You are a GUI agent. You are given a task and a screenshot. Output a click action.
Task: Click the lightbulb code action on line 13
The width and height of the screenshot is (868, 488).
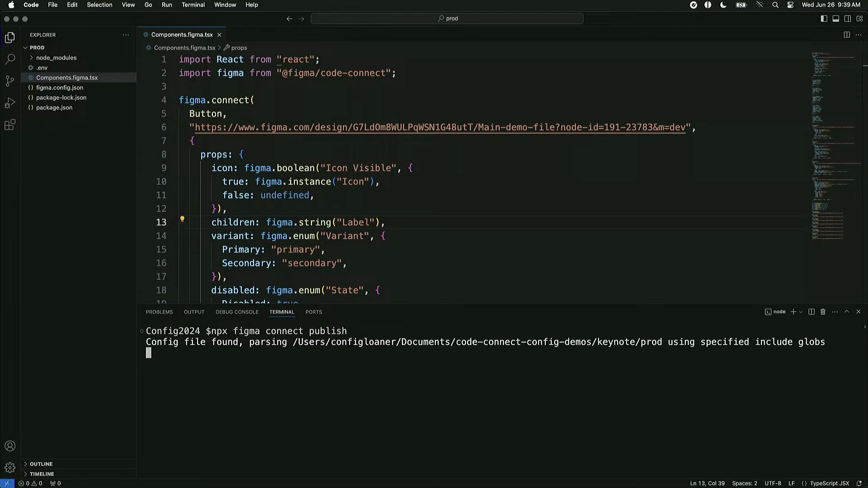tap(182, 219)
